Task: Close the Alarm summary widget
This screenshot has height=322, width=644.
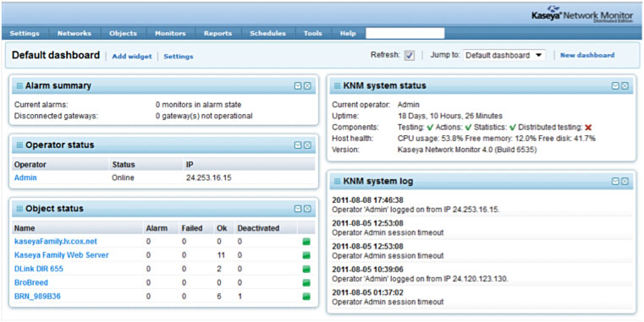Action: point(307,85)
